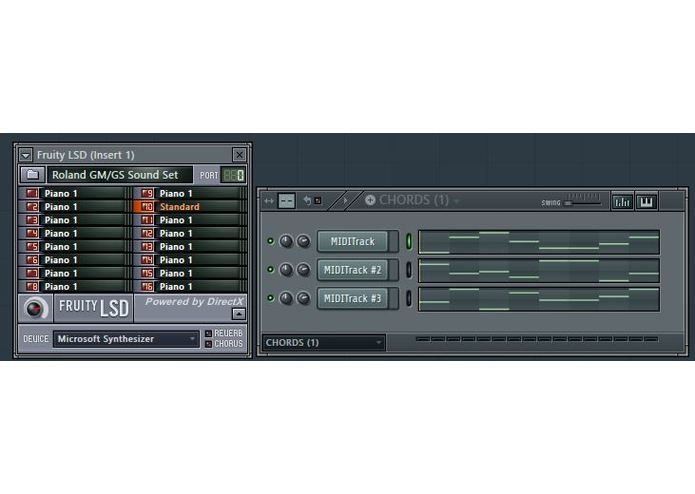
Task: Click channel 5 patch icon in Fruity LSD
Action: coord(32,247)
